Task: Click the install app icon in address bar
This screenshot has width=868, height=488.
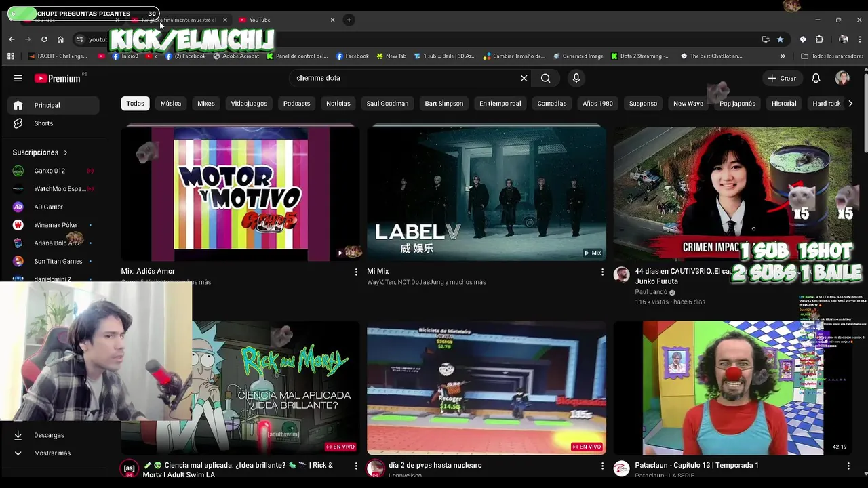Action: tap(766, 39)
